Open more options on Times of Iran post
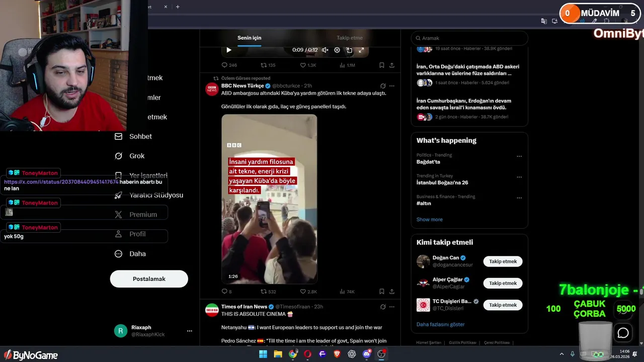Image resolution: width=644 pixels, height=362 pixels. (x=392, y=307)
